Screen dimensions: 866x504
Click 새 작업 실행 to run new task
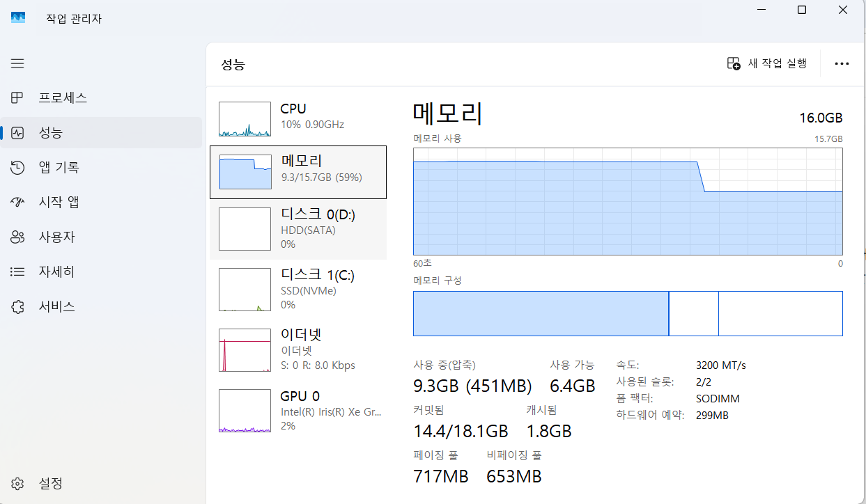tap(766, 63)
